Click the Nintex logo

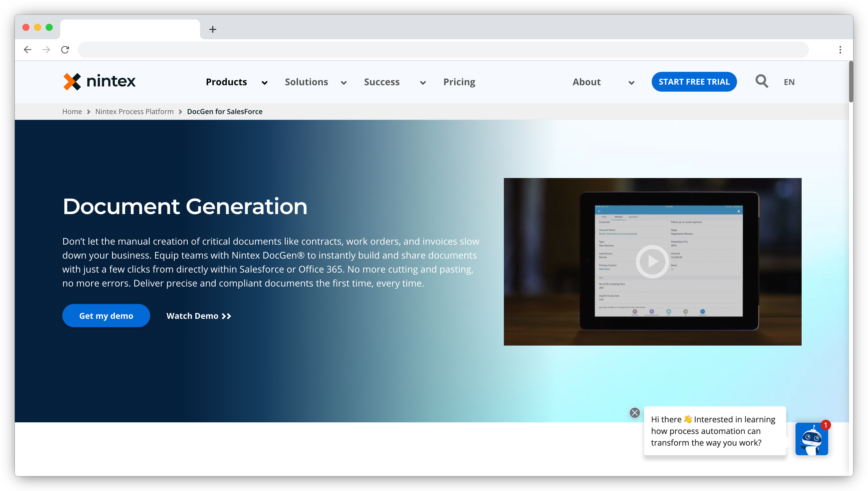(x=99, y=82)
